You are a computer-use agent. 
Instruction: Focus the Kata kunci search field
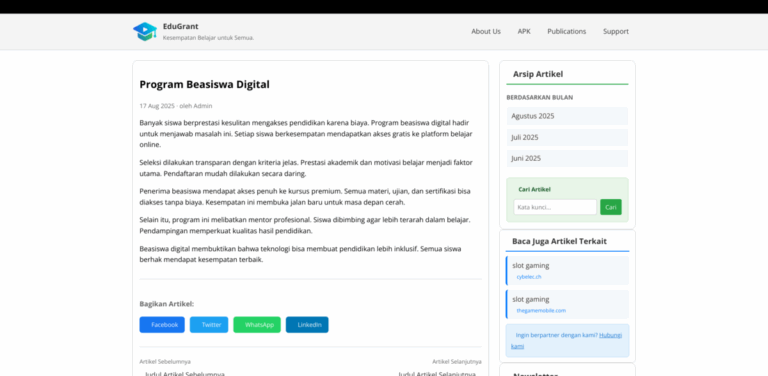555,207
